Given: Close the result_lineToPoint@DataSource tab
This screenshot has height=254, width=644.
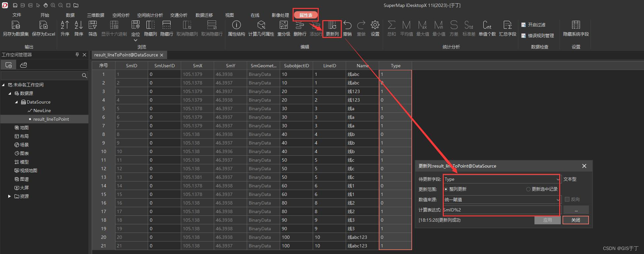Looking at the screenshot, I should coord(162,55).
